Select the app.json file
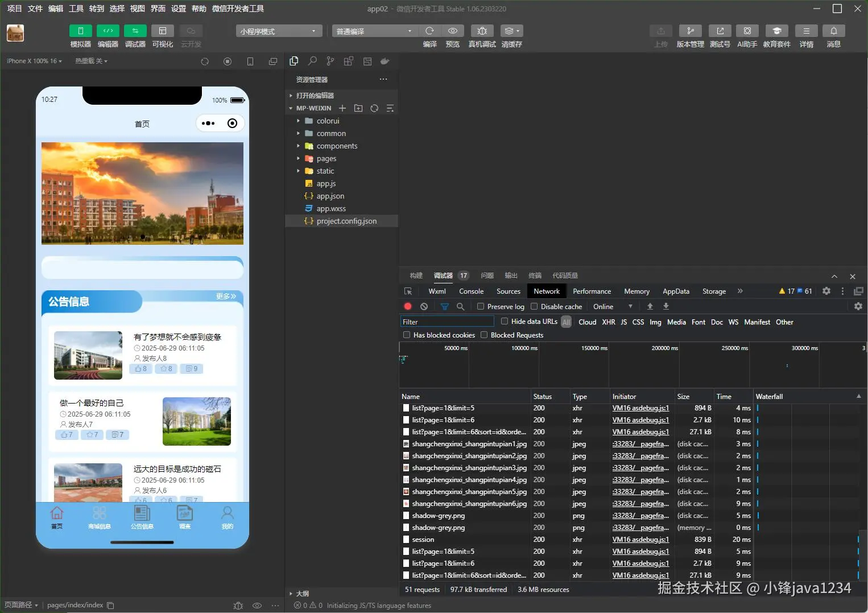 pos(341,196)
